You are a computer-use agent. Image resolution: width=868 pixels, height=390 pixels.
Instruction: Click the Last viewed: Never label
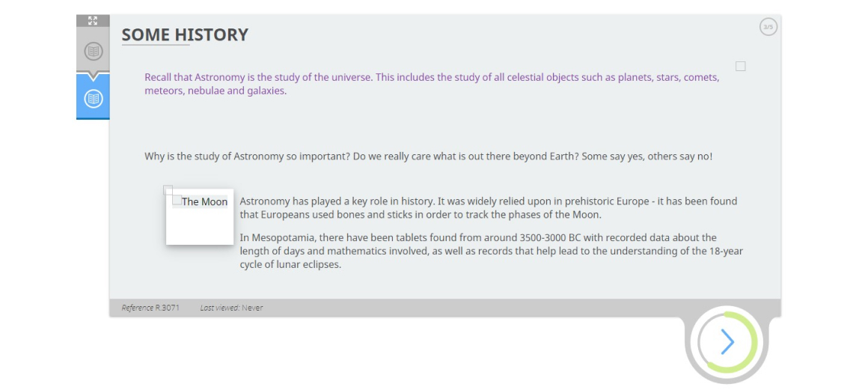click(231, 308)
